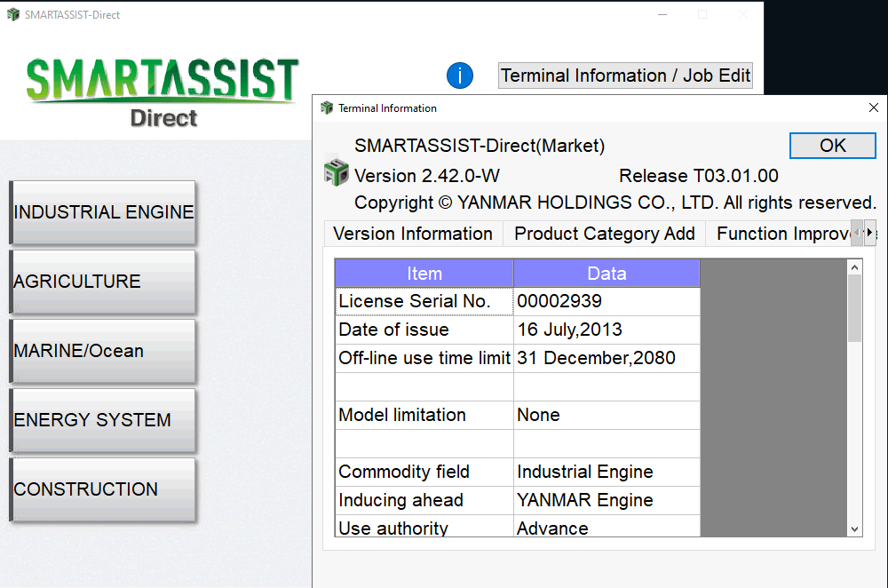The image size is (888, 588).
Task: Select the License Serial No. table row
Action: (424, 301)
